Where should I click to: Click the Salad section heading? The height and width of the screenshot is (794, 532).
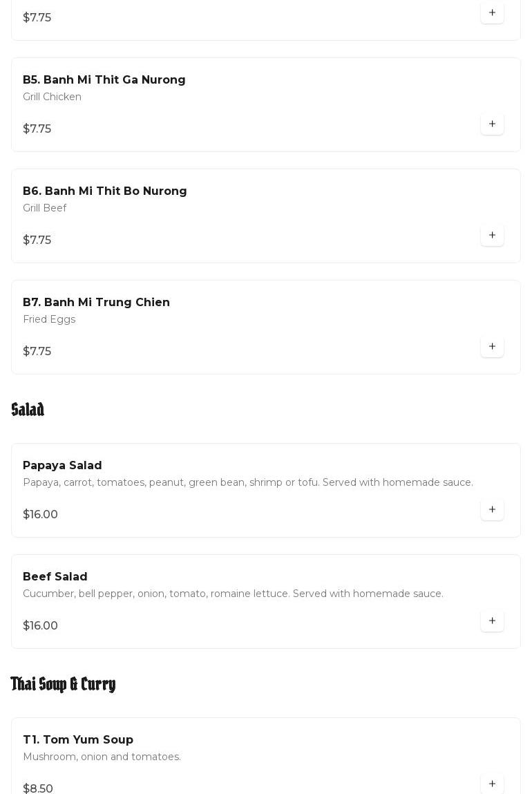(x=28, y=410)
